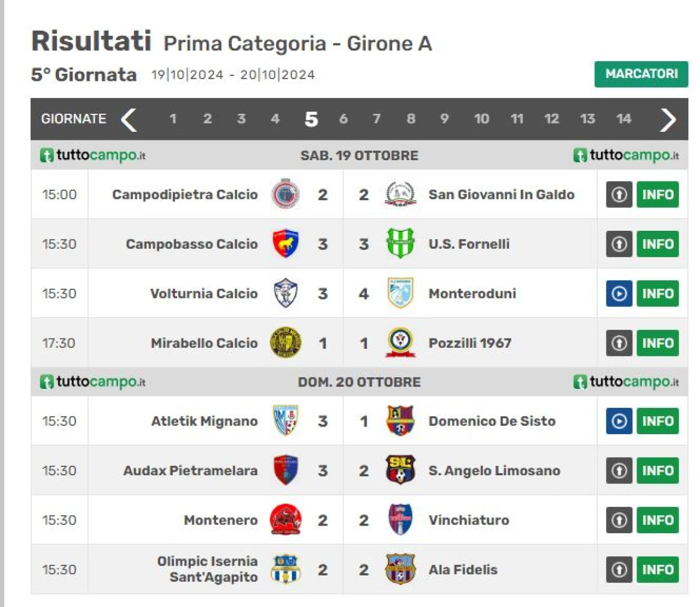700x607 pixels.
Task: Click the S. Angelo Limosano crest
Action: pos(400,470)
